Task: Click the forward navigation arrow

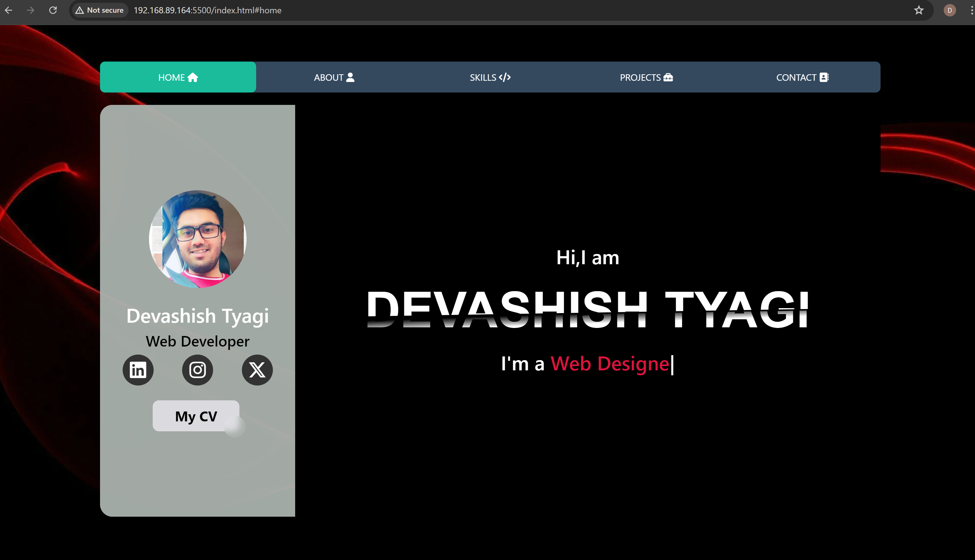Action: coord(30,11)
